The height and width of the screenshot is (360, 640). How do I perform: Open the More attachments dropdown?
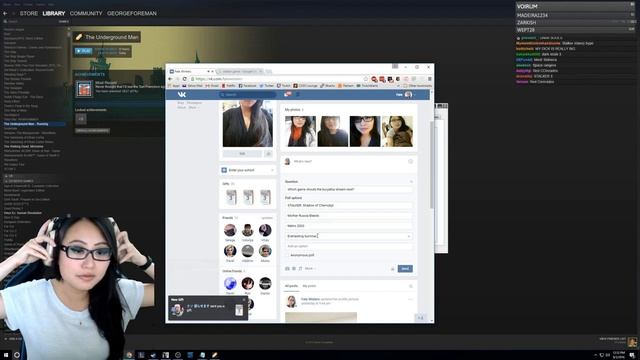pos(310,269)
